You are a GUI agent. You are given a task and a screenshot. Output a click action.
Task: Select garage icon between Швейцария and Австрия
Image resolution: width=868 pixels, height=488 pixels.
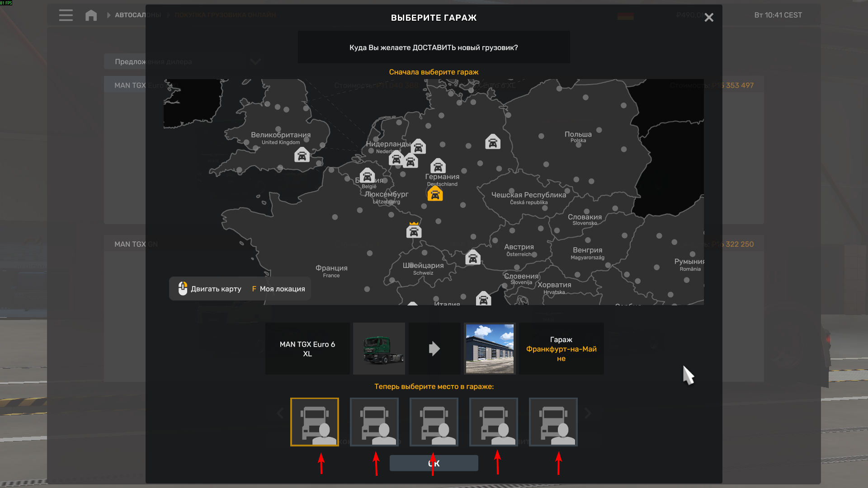tap(473, 258)
